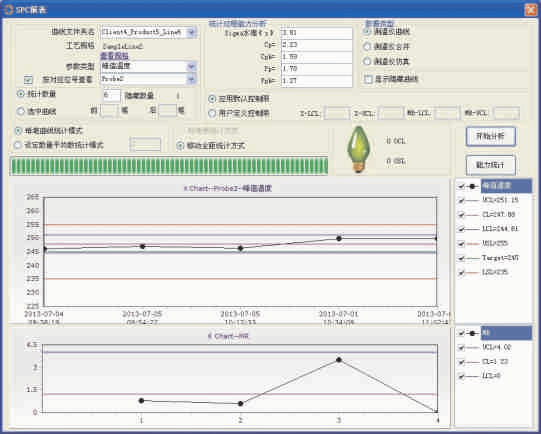Click the input box beside 设定数量平均数统计模式
The height and width of the screenshot is (434, 541).
pyautogui.click(x=145, y=144)
